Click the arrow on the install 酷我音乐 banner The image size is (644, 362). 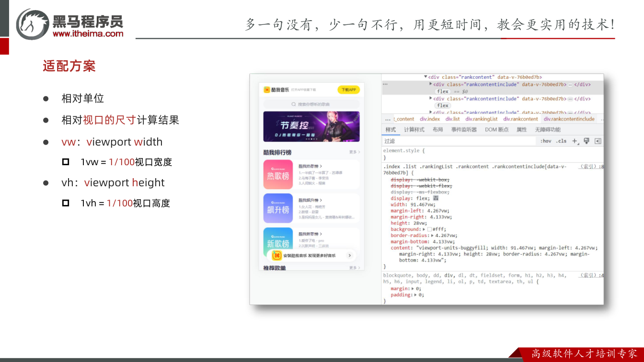[x=350, y=256]
